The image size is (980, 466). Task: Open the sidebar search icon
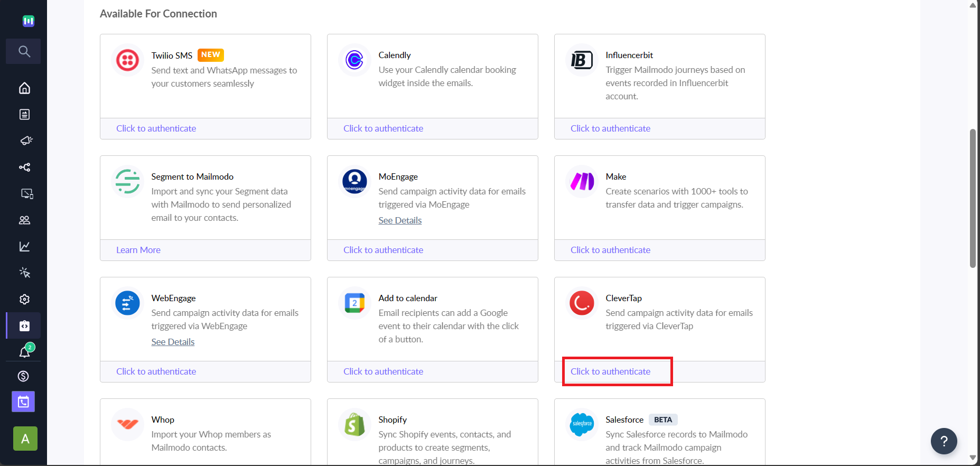point(24,51)
